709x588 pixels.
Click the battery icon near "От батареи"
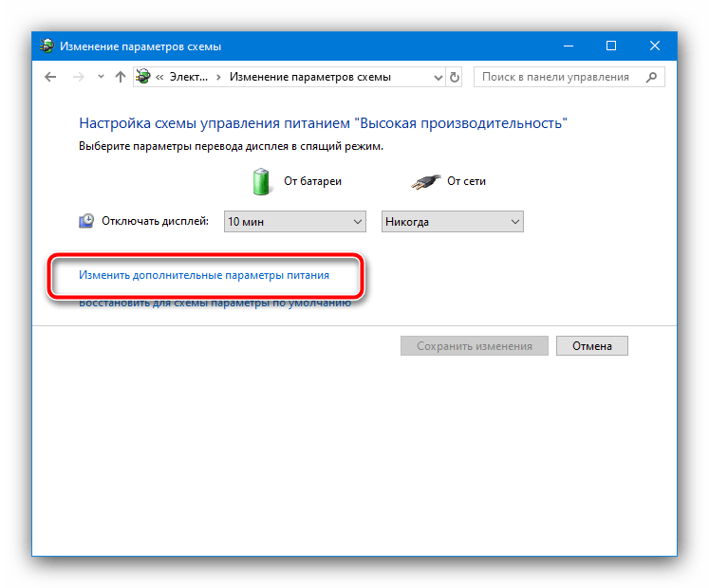(x=261, y=181)
